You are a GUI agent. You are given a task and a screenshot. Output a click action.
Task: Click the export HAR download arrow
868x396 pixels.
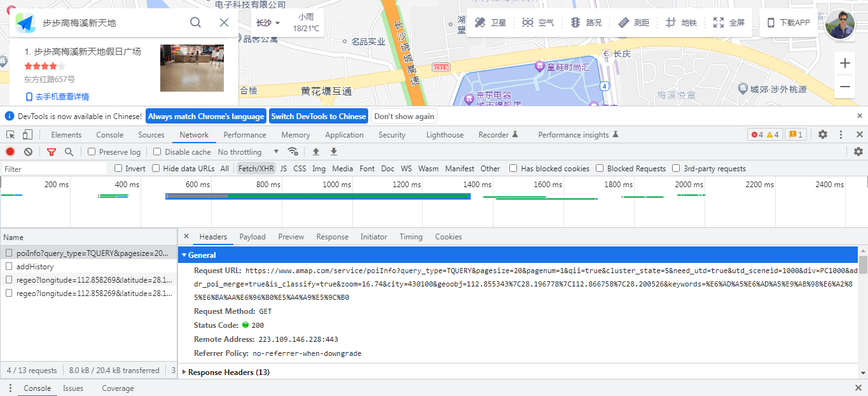(x=333, y=152)
